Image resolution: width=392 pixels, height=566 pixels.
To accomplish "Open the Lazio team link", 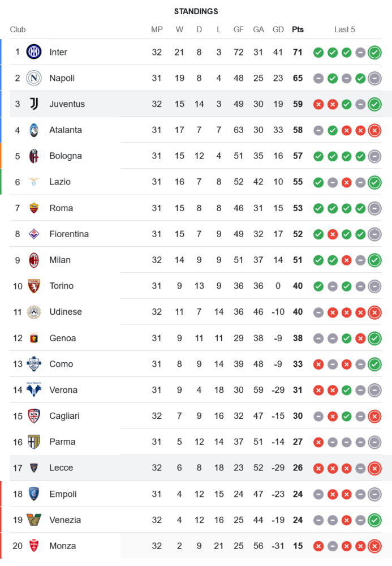I will [x=60, y=182].
